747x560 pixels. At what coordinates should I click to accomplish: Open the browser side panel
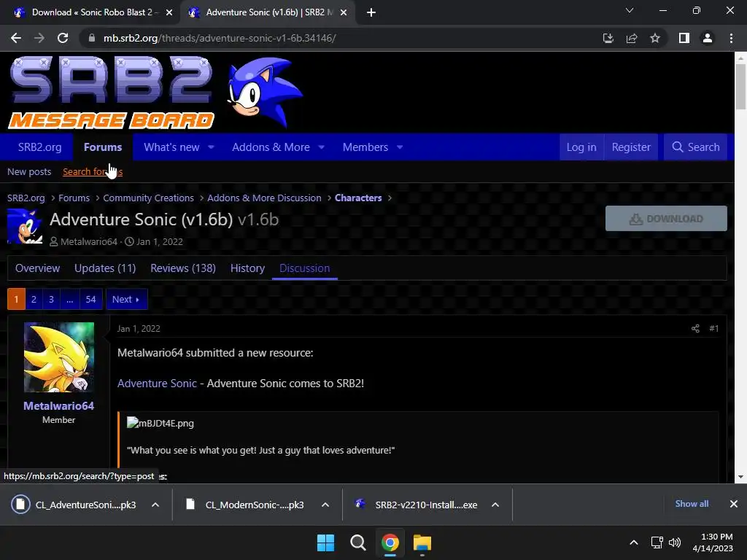[684, 38]
